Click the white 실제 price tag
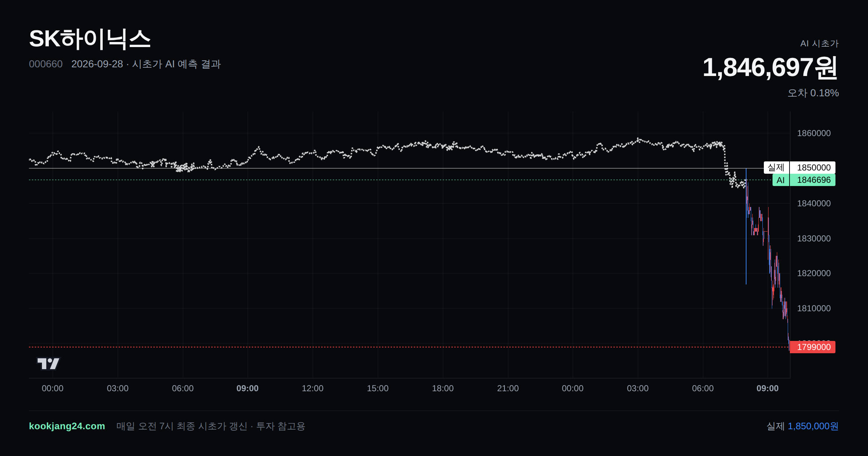Viewport: 868px width, 456px height. pos(776,168)
